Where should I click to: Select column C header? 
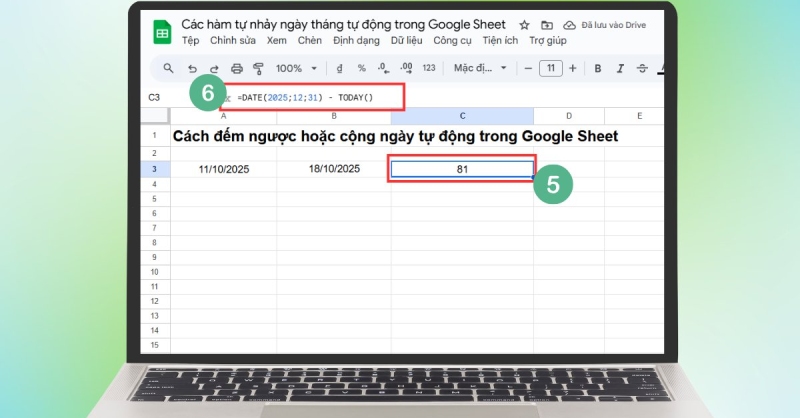tap(462, 116)
